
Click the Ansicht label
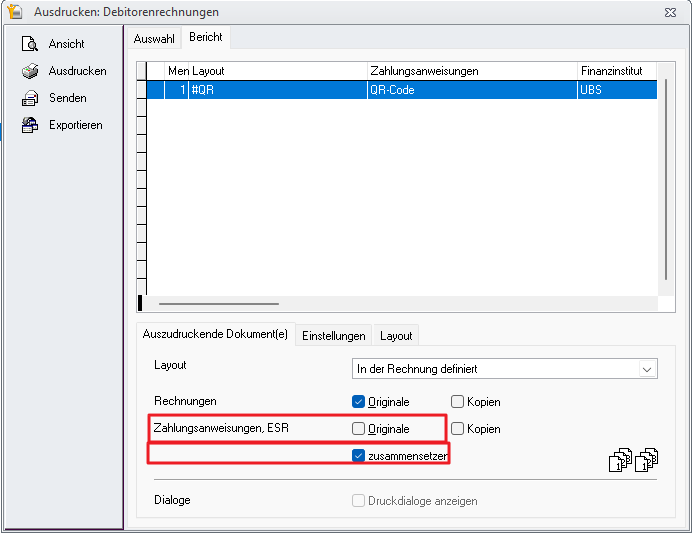[66, 44]
